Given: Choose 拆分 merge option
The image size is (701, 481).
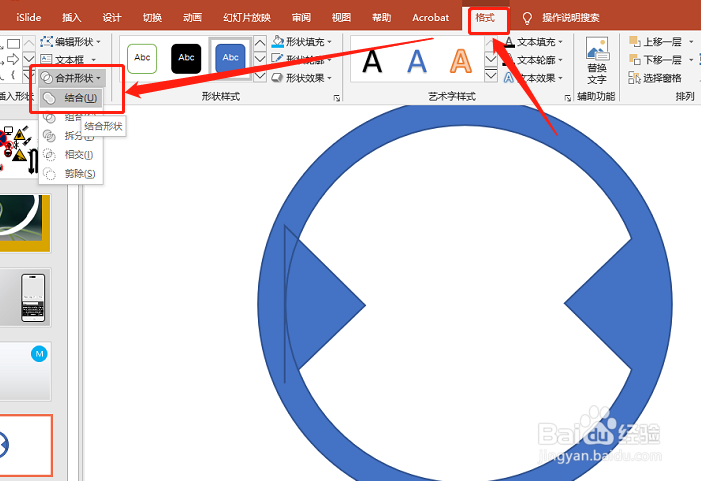Looking at the screenshot, I should [x=71, y=135].
